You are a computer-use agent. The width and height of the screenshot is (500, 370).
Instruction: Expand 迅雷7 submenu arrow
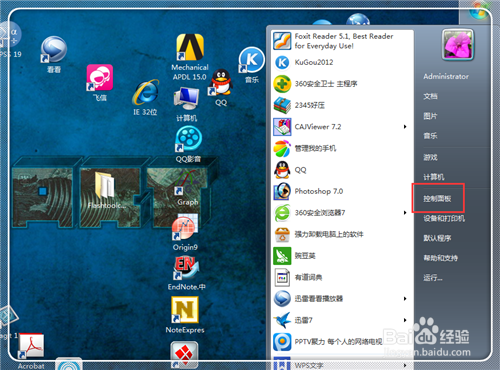tap(405, 320)
